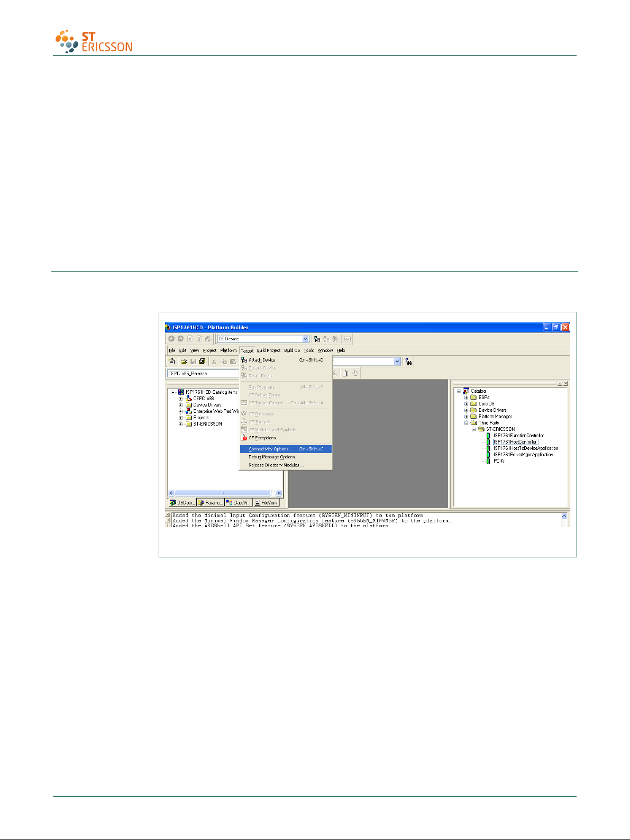Choose Debug Message Options menu entry
The height and width of the screenshot is (840, 630).
[286, 457]
